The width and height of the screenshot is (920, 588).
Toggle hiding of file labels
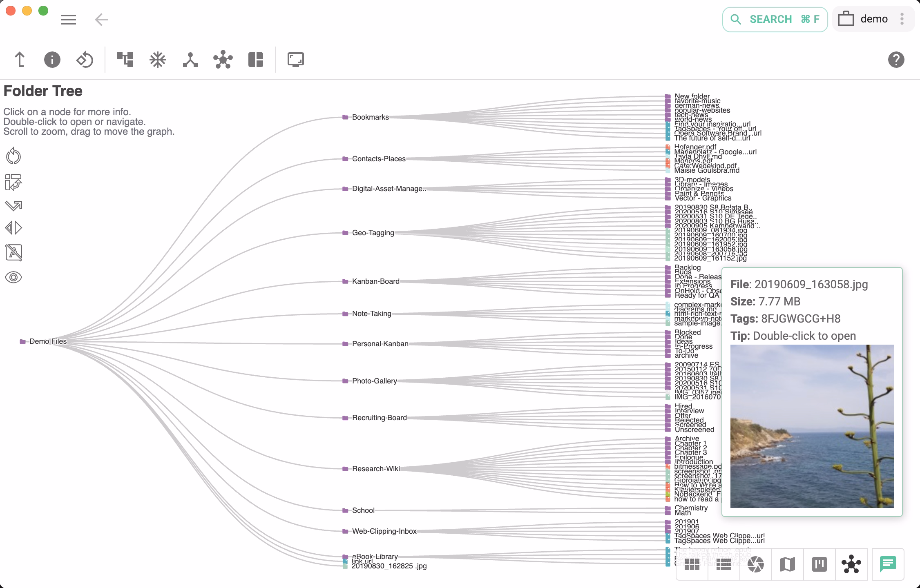coord(13,253)
